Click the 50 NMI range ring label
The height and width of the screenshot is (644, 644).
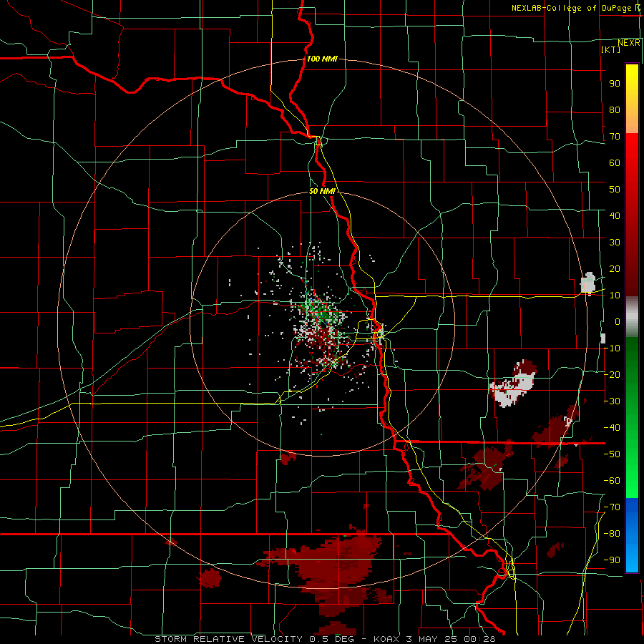pyautogui.click(x=322, y=191)
